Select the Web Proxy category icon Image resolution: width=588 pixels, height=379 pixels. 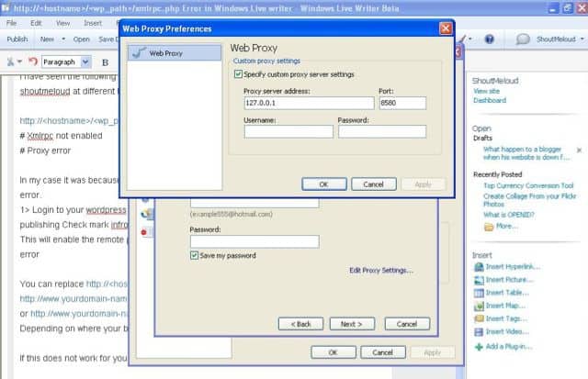pyautogui.click(x=139, y=53)
